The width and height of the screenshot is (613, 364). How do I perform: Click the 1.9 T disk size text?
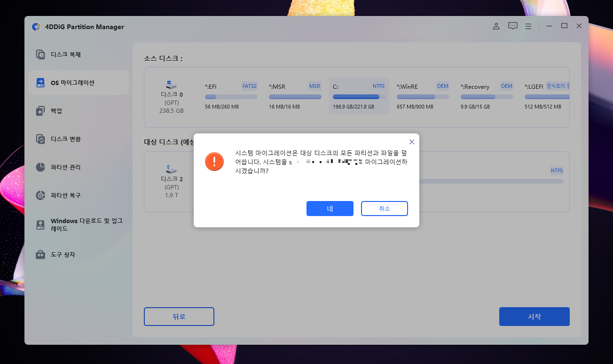(x=172, y=195)
